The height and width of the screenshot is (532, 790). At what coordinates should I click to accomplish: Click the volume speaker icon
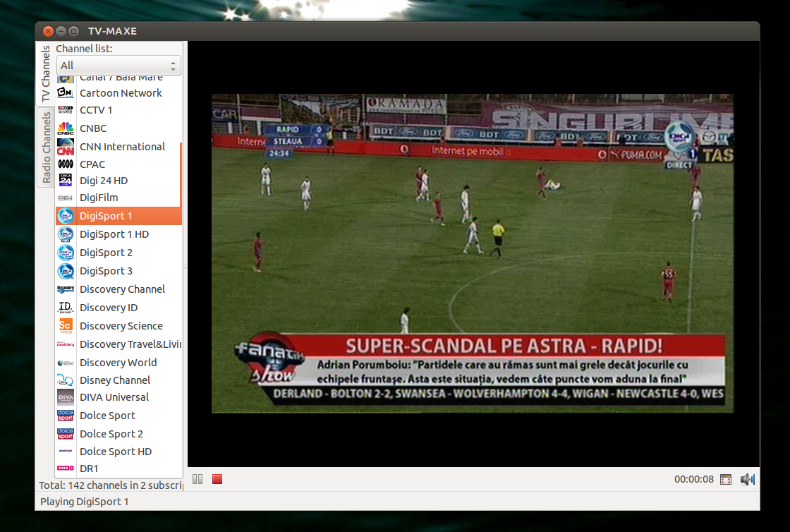pyautogui.click(x=747, y=480)
